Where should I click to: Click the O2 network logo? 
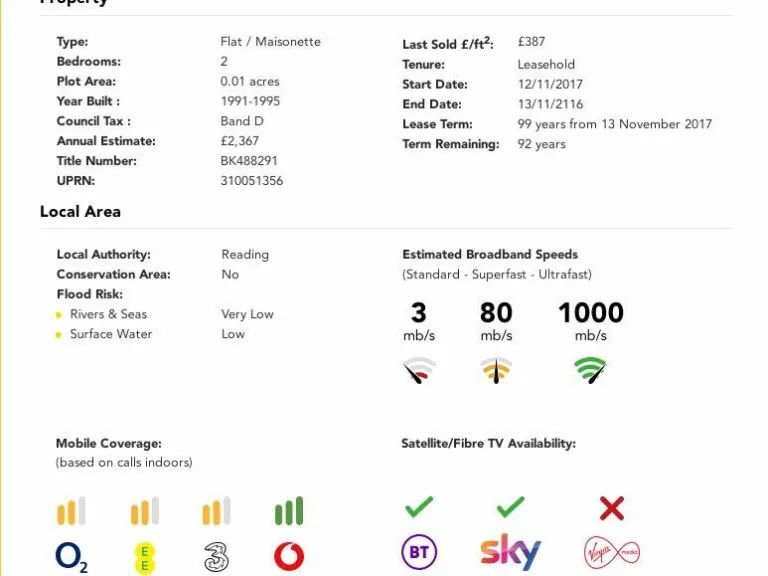(x=72, y=555)
